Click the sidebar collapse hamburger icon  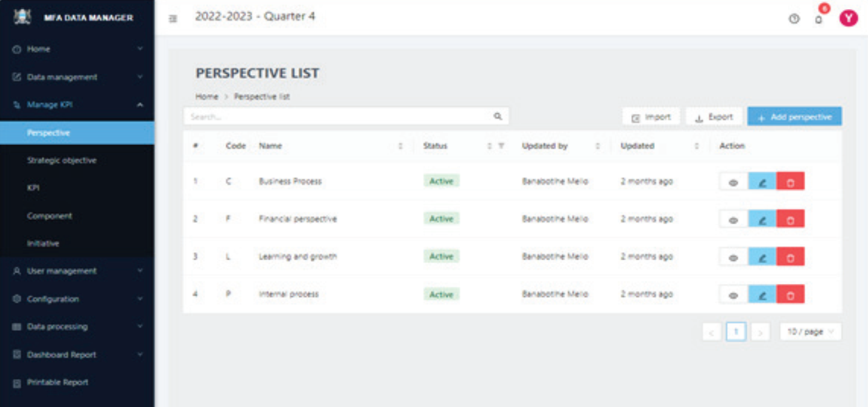tap(173, 19)
